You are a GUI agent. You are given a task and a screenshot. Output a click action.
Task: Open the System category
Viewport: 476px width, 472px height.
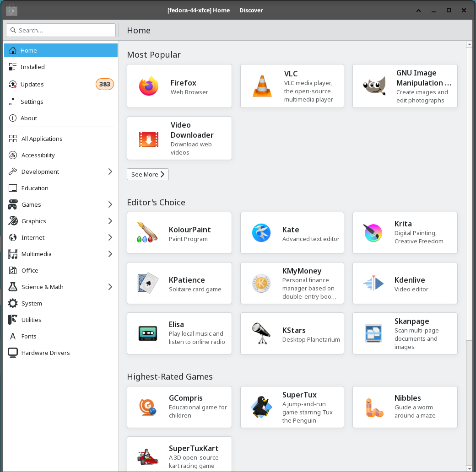[61, 303]
